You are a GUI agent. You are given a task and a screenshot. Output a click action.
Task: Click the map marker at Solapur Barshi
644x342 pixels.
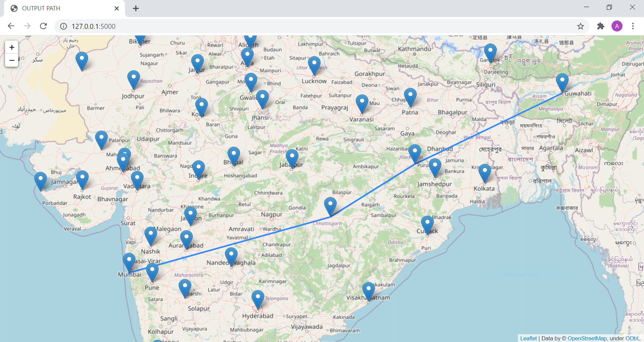click(185, 289)
